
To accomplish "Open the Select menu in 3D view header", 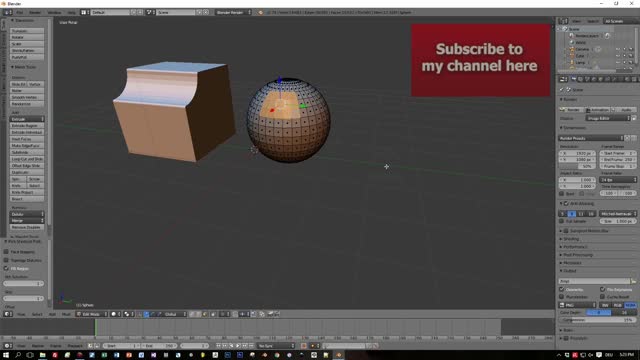I will 37,314.
